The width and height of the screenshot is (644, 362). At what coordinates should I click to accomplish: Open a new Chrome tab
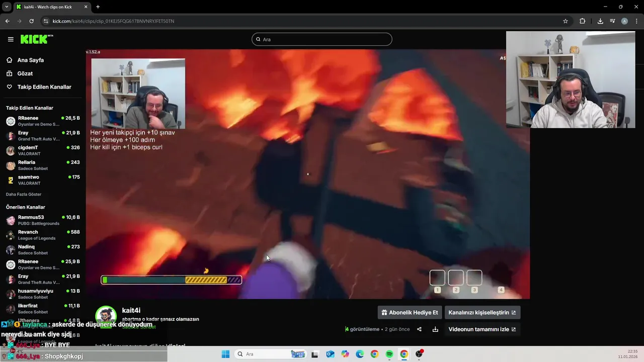pos(98,7)
